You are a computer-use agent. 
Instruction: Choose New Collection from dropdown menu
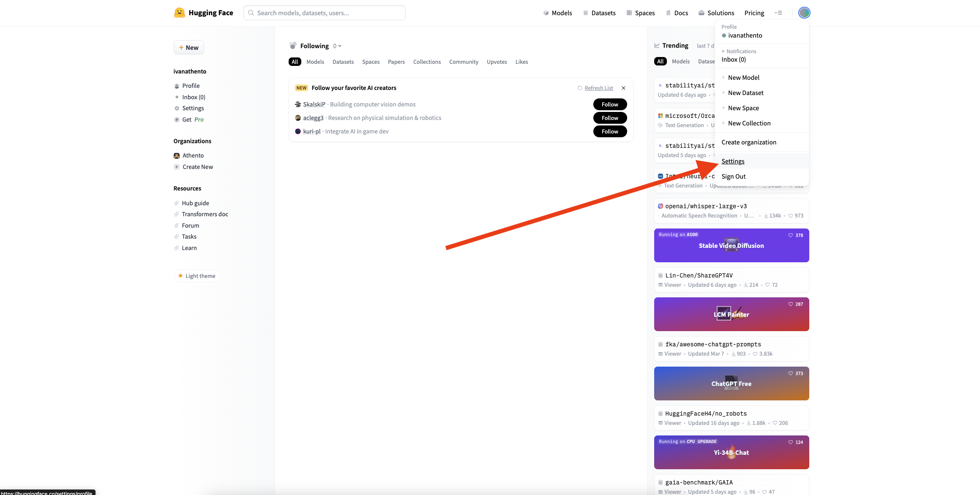tap(749, 123)
